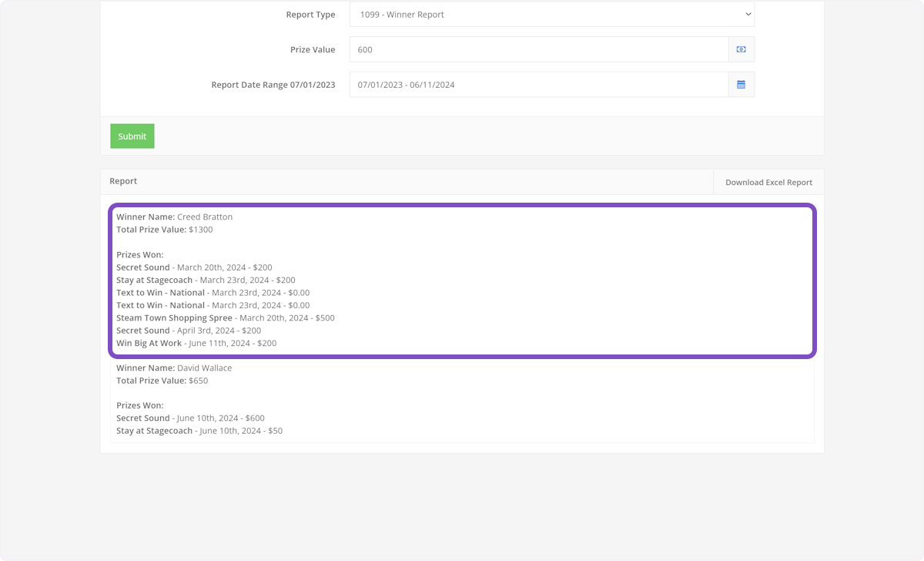Click the Winner Name David Wallace line
This screenshot has height=561, width=924.
coord(174,368)
